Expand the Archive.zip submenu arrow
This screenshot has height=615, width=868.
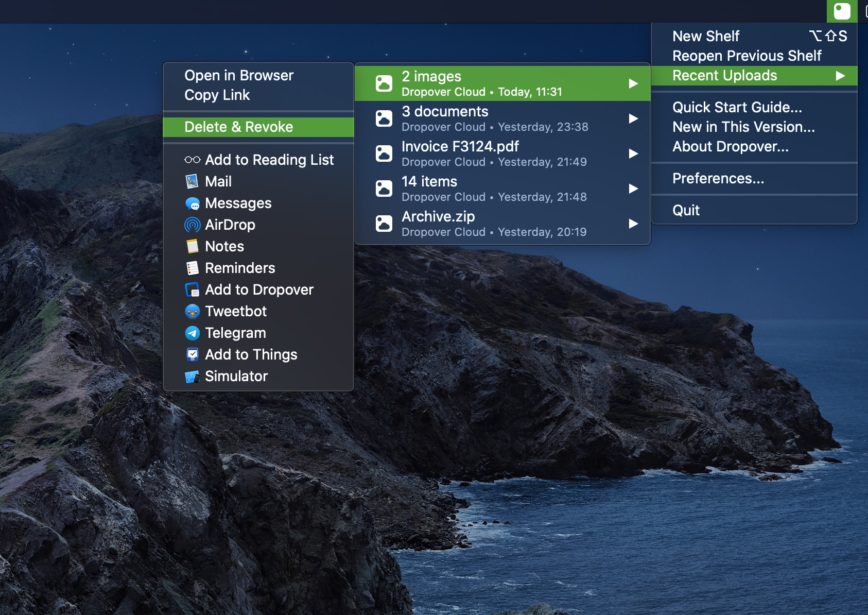pyautogui.click(x=633, y=224)
